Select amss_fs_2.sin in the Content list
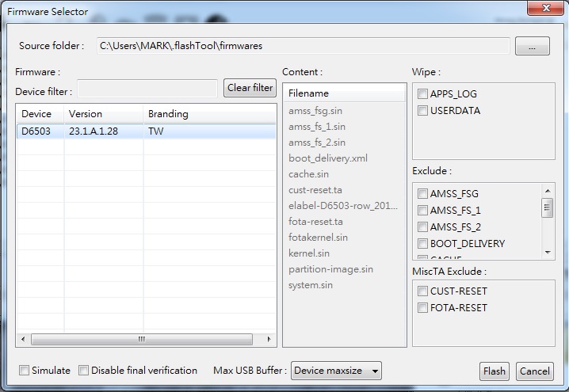The height and width of the screenshot is (392, 569). [317, 143]
